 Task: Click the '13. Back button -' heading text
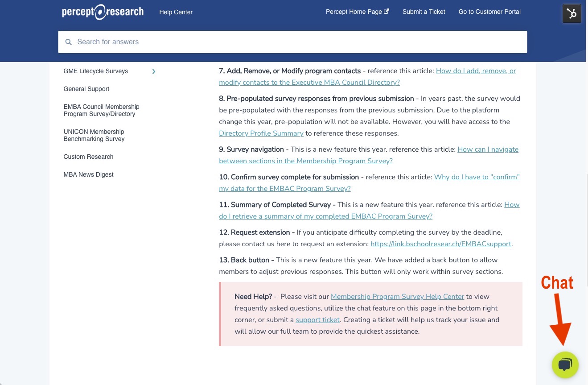pyautogui.click(x=247, y=260)
